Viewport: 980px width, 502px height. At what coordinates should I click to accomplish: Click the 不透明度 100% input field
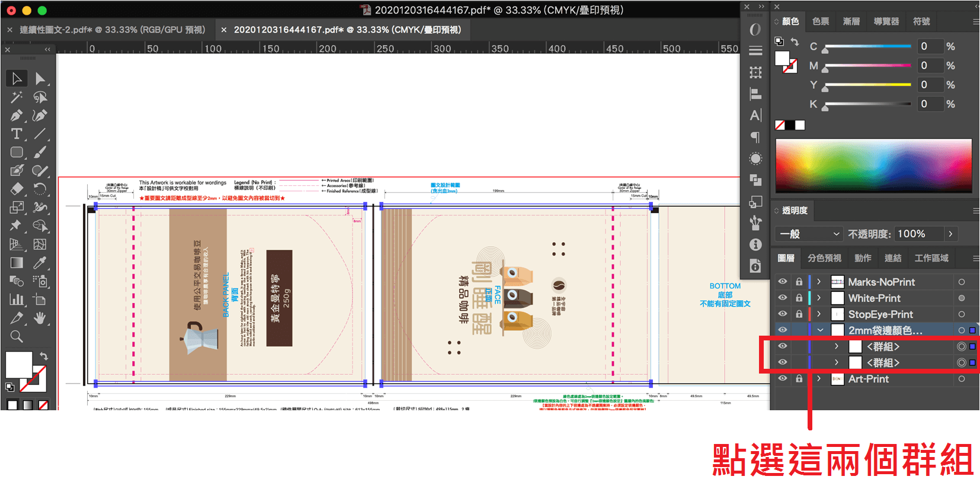(918, 234)
